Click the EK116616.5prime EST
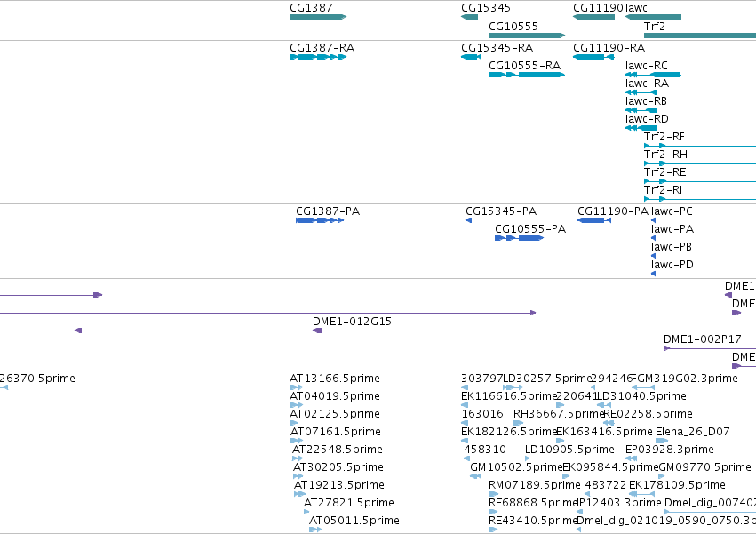Screen dimensions: 756x534 coord(465,405)
